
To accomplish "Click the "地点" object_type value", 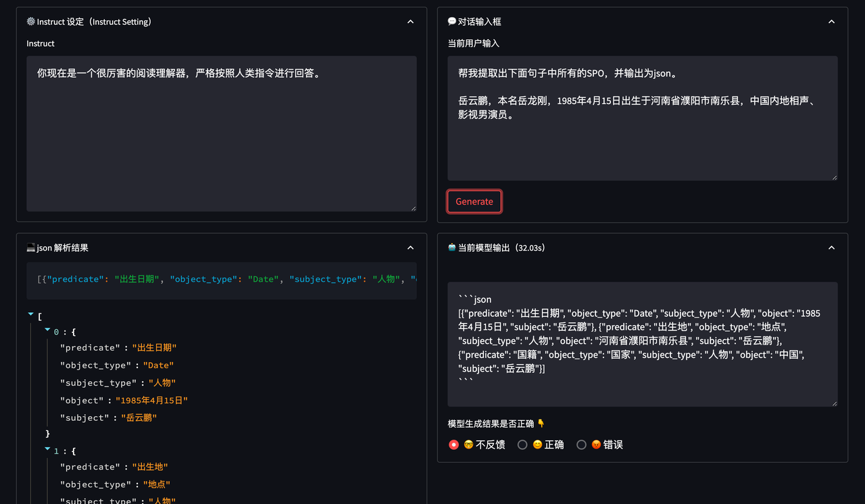I will click(157, 484).
